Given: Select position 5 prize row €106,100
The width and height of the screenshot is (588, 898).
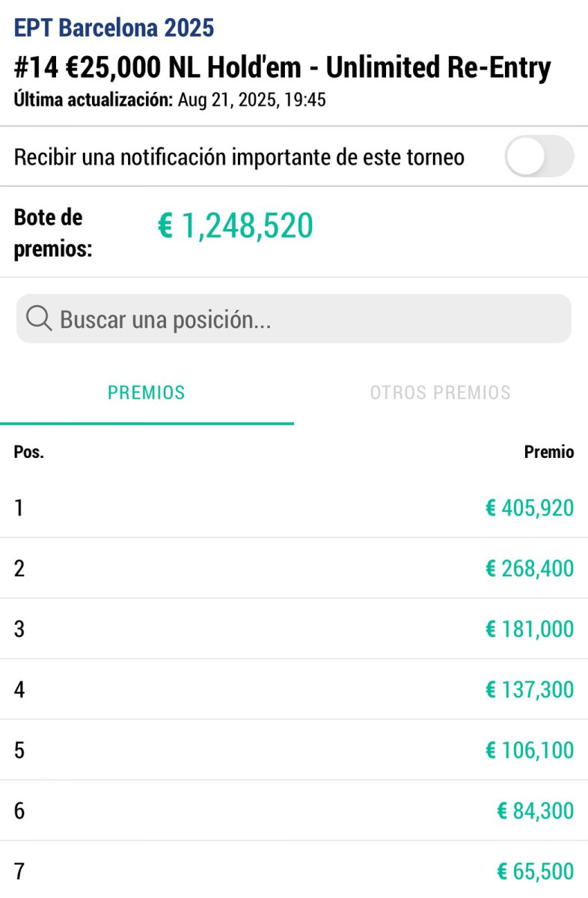Looking at the screenshot, I should click(294, 751).
